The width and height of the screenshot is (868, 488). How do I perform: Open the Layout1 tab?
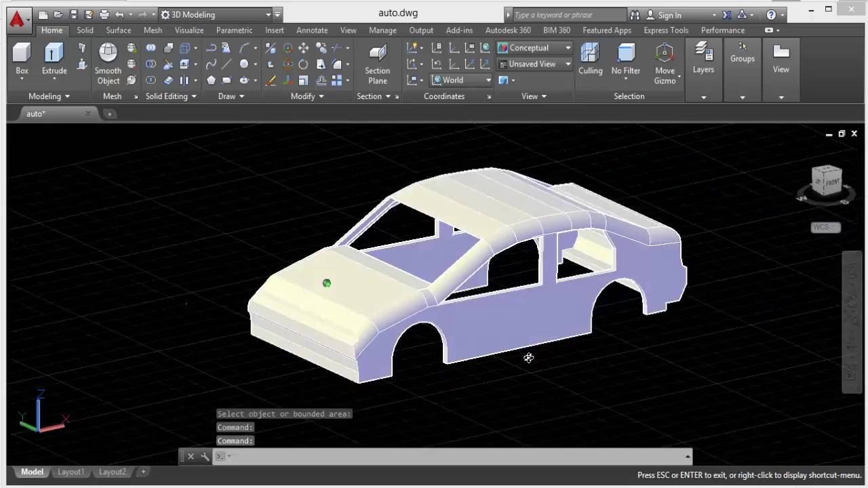(x=71, y=472)
